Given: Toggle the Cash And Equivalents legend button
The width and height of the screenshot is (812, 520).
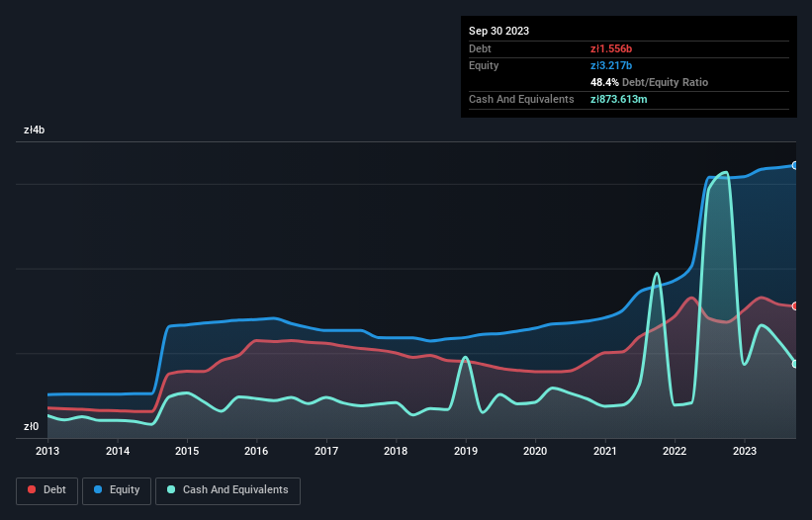Looking at the screenshot, I should click(x=227, y=490).
